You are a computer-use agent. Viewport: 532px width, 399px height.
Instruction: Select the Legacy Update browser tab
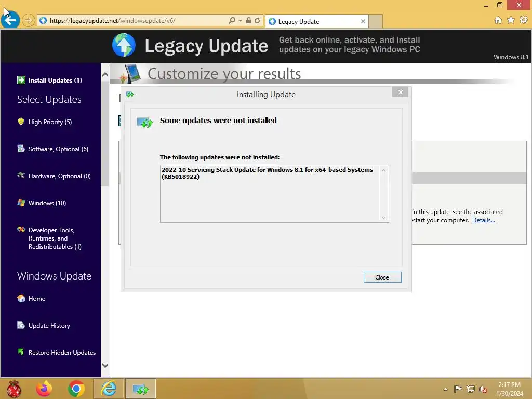(x=316, y=21)
